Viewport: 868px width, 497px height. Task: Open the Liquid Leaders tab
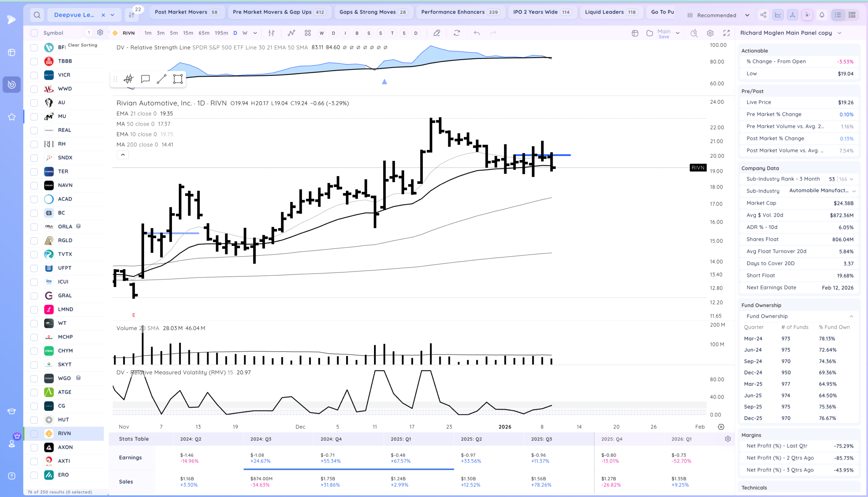pos(611,12)
